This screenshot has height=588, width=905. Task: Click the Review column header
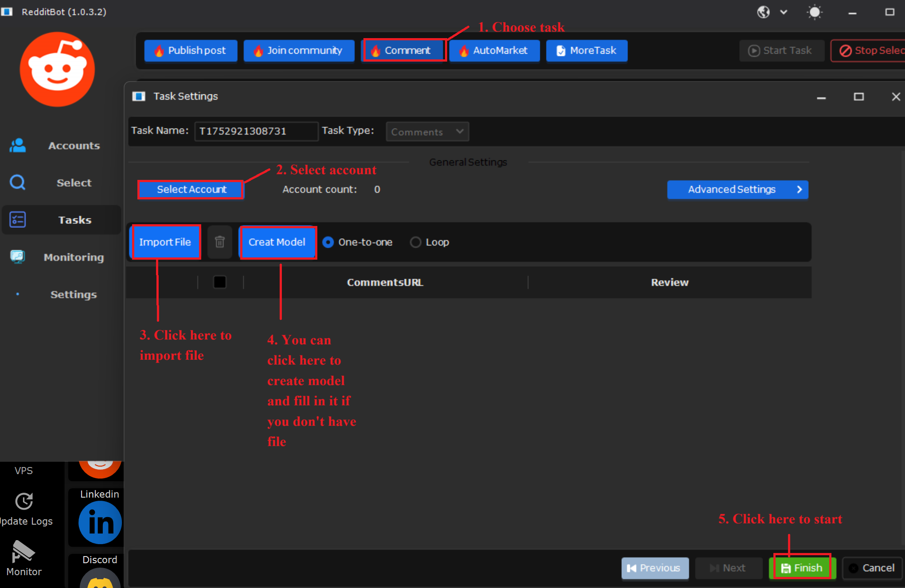tap(670, 282)
